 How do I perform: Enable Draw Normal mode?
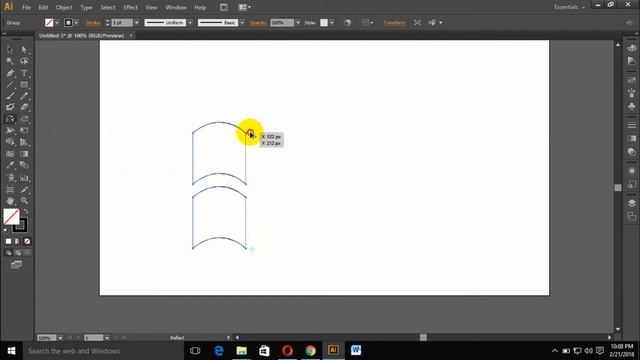pos(9,253)
